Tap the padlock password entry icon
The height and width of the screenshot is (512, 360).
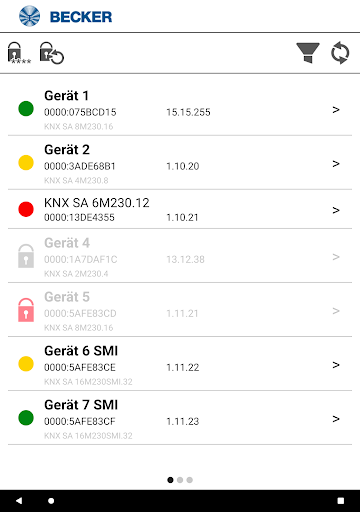[x=19, y=53]
